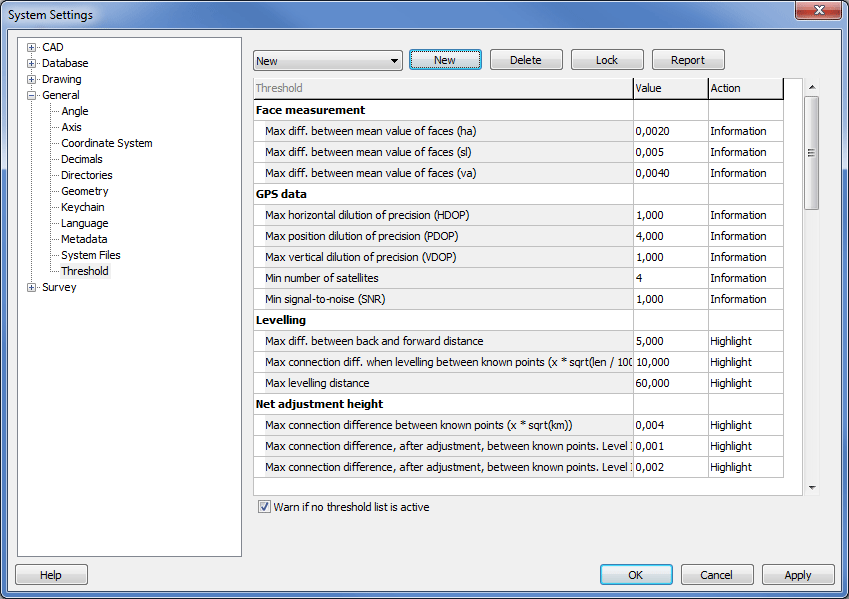Sort by the Value column header
Image resolution: width=849 pixels, height=599 pixels.
pyautogui.click(x=670, y=88)
